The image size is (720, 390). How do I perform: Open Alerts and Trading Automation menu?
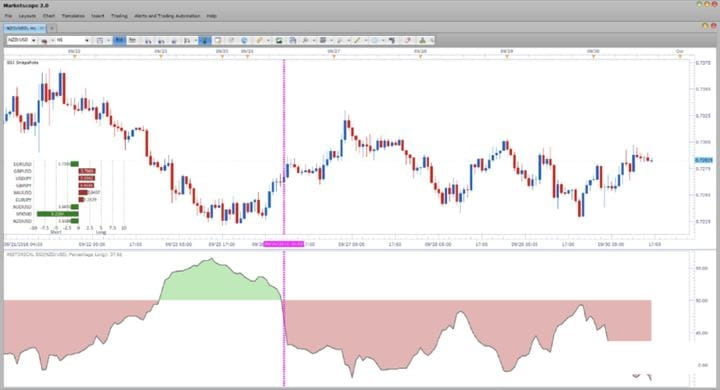coord(167,16)
